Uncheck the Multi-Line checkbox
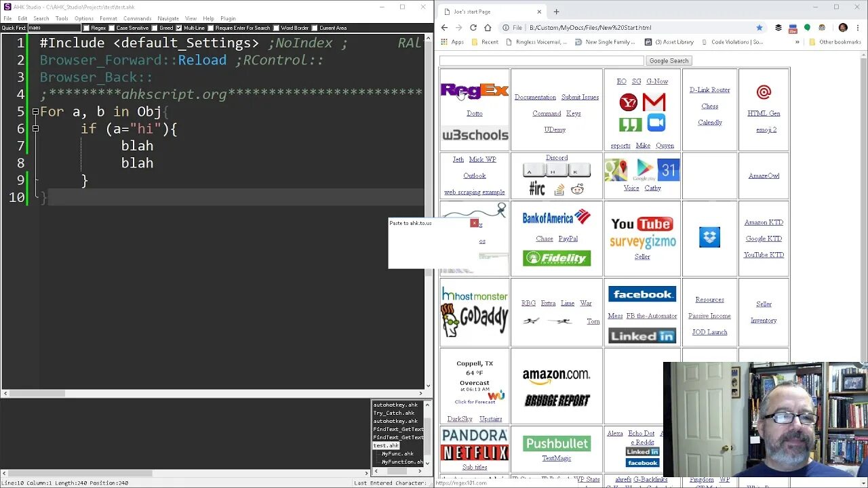This screenshot has width=868, height=488. coord(179,28)
